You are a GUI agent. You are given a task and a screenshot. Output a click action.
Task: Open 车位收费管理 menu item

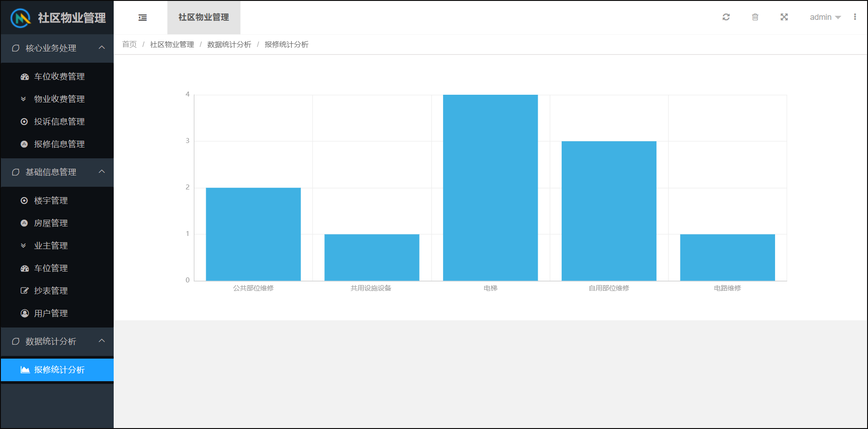tap(57, 77)
